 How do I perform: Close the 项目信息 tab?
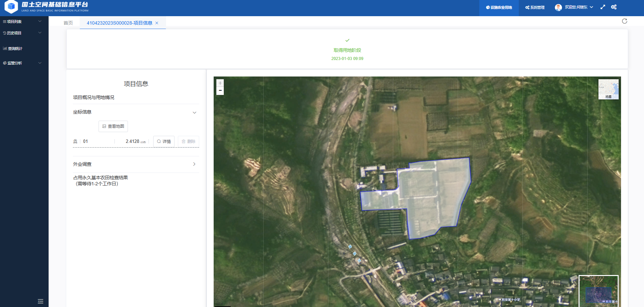tap(157, 23)
